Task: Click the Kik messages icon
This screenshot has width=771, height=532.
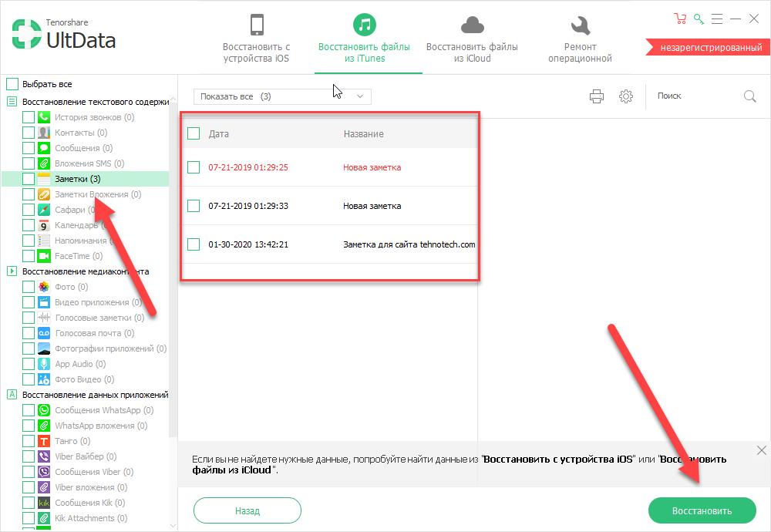Action: click(x=44, y=503)
